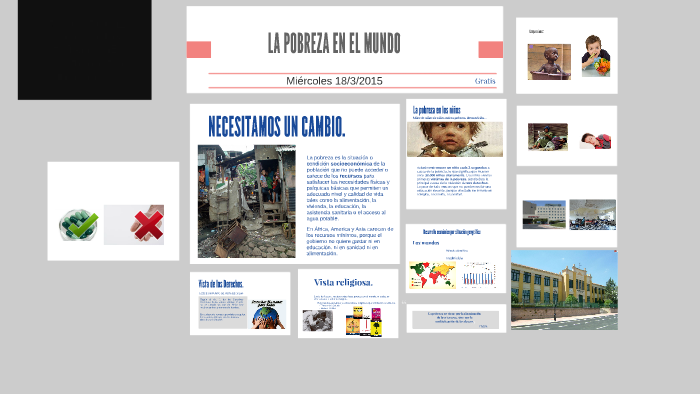700x394 pixels.
Task: Click the paragraph starting 'En África, America y Asia'
Action: 350,241
